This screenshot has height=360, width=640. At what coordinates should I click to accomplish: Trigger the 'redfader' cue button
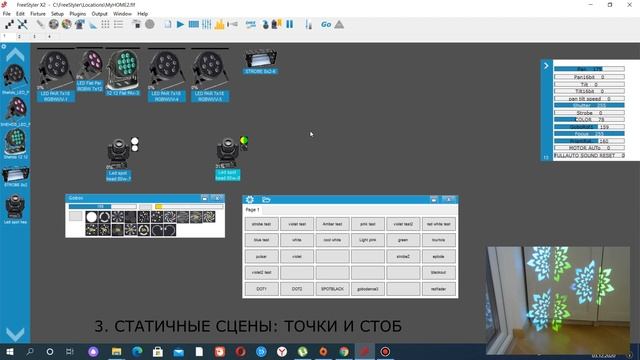click(438, 289)
